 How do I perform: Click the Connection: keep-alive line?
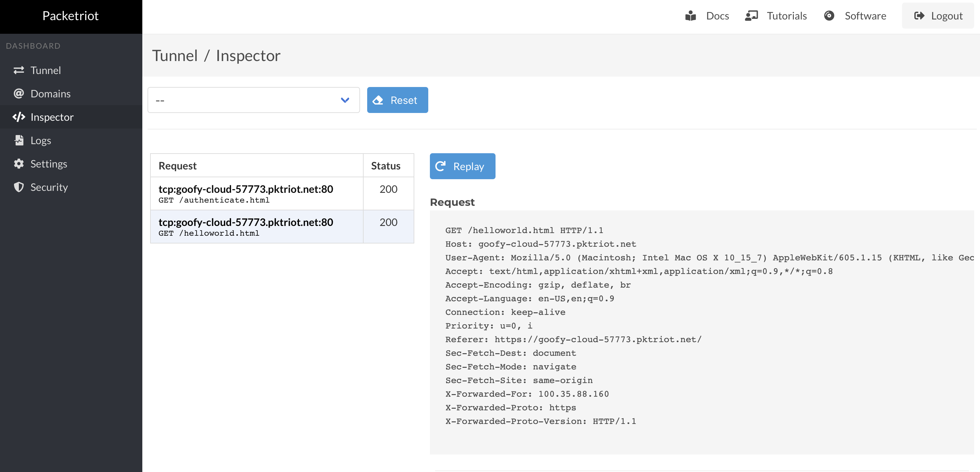[505, 312]
